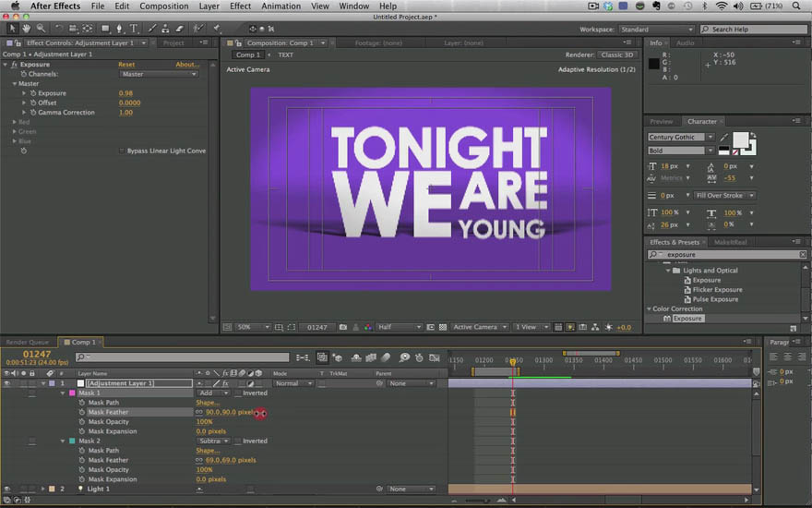This screenshot has width=812, height=508.
Task: Take a snapshot with camera icon
Action: pyautogui.click(x=343, y=327)
